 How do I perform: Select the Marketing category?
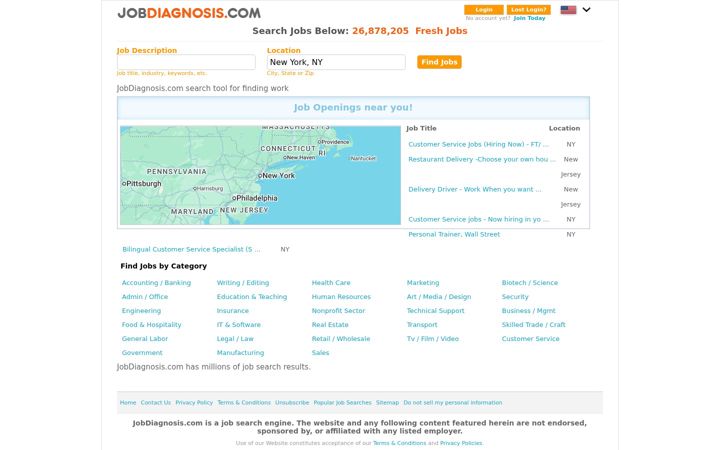click(x=423, y=283)
